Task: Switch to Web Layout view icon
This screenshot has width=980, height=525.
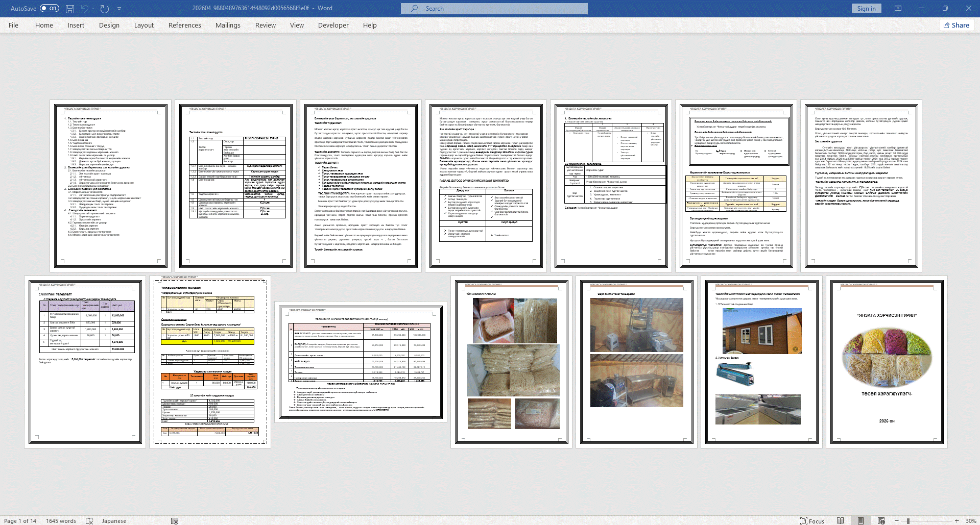Action: coord(881,521)
